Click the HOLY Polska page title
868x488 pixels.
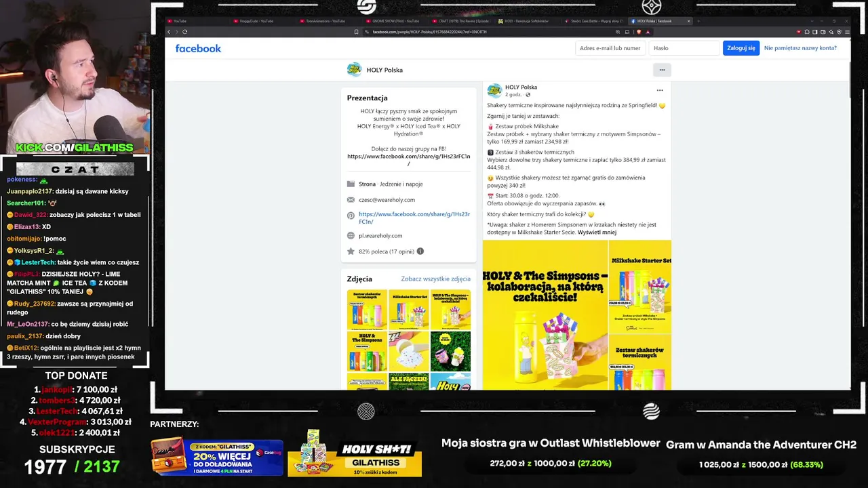[384, 70]
